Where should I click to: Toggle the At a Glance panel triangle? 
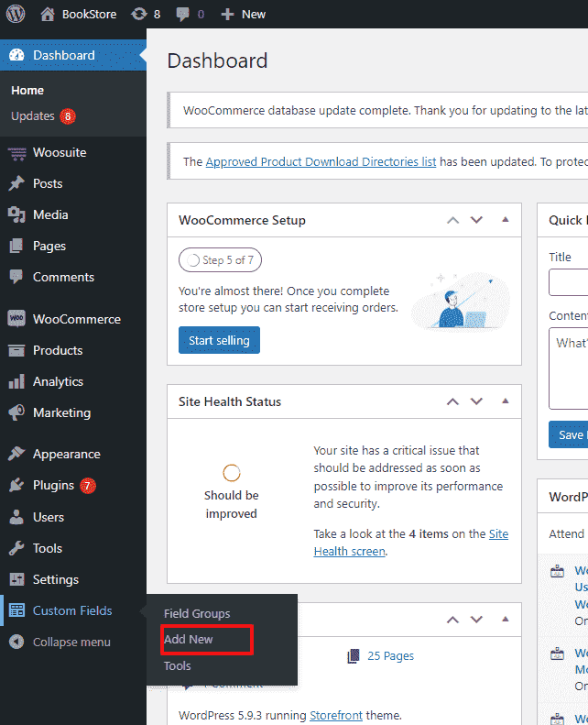(506, 619)
